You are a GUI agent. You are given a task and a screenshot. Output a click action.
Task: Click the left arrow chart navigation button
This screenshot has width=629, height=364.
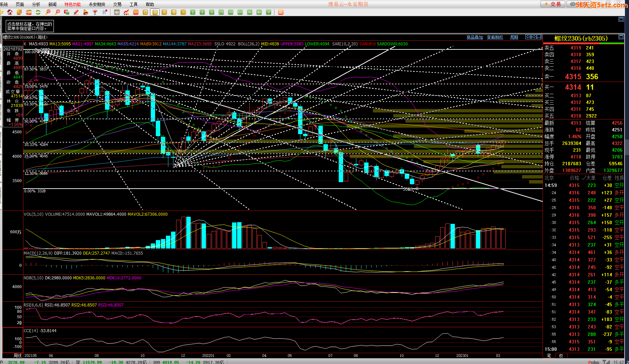(528, 37)
